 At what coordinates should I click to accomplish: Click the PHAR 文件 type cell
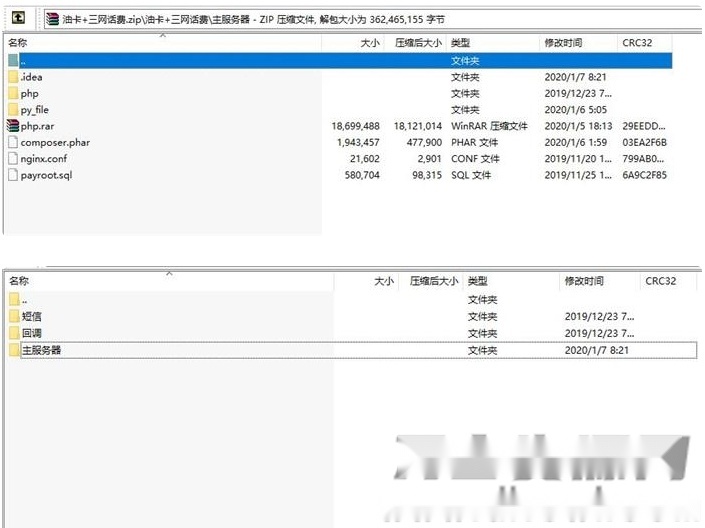(x=474, y=143)
